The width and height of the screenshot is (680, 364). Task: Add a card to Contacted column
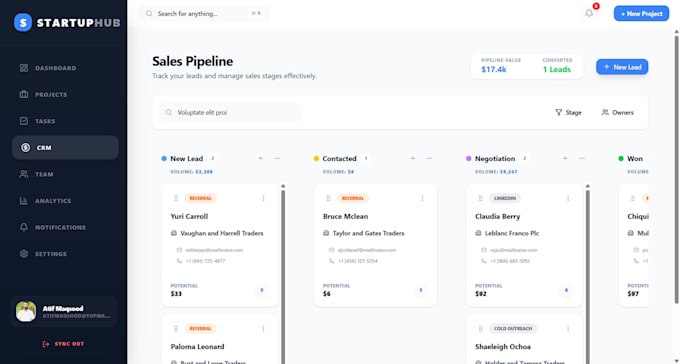coord(413,158)
